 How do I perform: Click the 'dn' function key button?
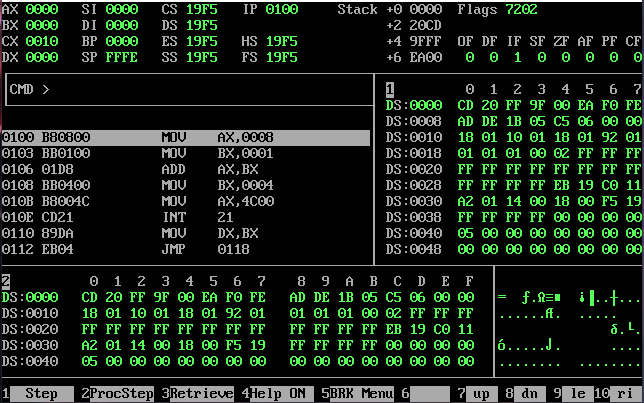pos(529,394)
